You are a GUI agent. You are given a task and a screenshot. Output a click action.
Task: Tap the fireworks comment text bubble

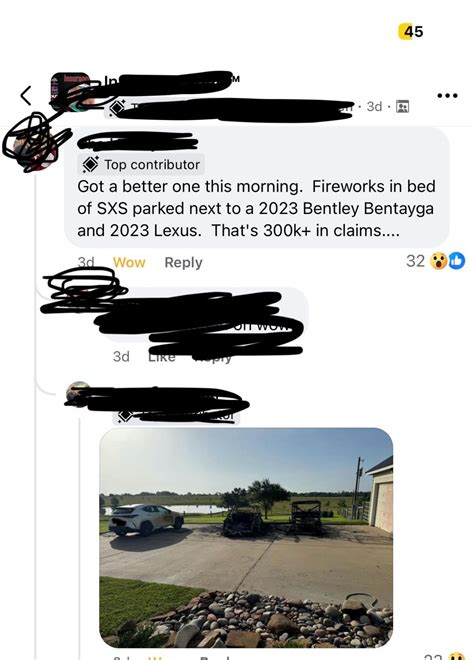pos(257,188)
